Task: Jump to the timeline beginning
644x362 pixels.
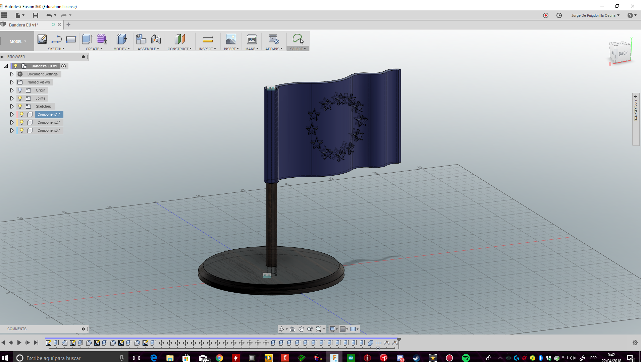Action: [x=3, y=343]
